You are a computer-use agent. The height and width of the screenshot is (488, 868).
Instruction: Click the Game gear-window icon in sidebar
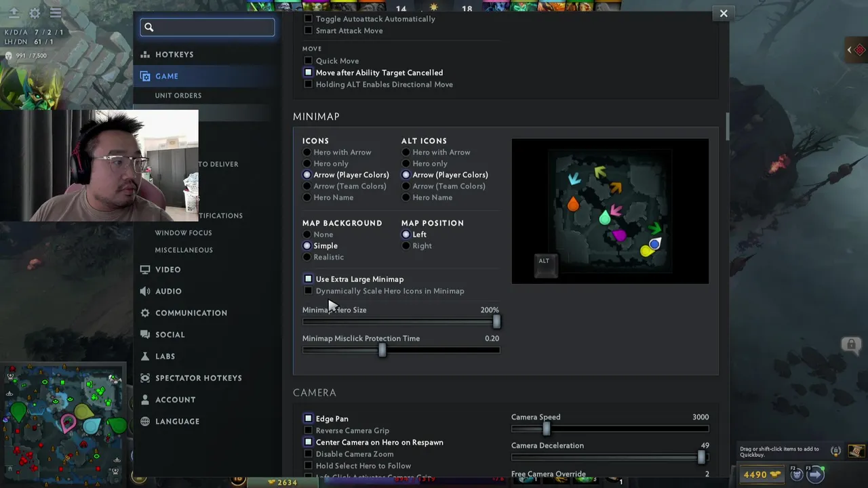[145, 76]
